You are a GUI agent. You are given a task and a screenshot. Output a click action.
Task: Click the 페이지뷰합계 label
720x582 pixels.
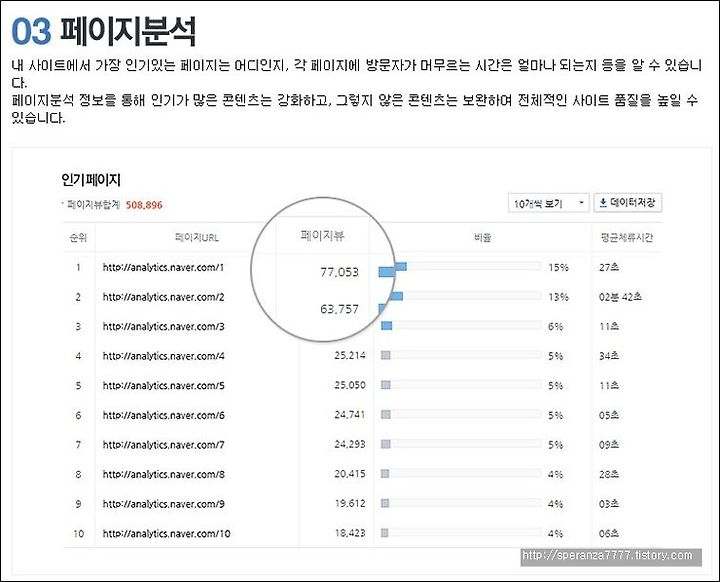tap(93, 205)
